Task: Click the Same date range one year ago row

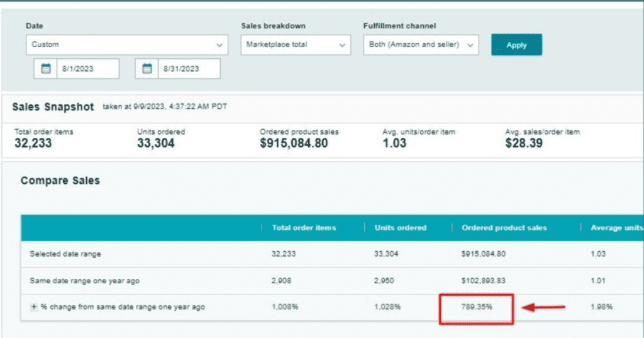Action: [x=85, y=281]
